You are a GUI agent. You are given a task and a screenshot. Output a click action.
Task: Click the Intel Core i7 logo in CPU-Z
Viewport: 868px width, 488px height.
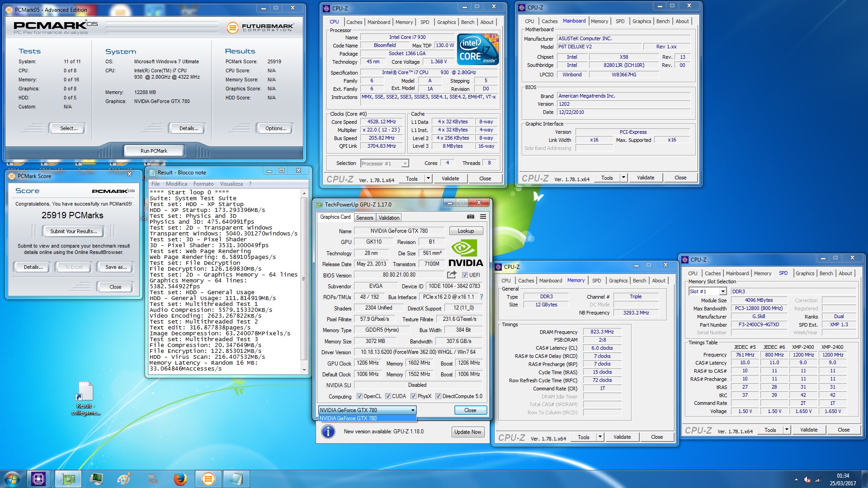478,49
